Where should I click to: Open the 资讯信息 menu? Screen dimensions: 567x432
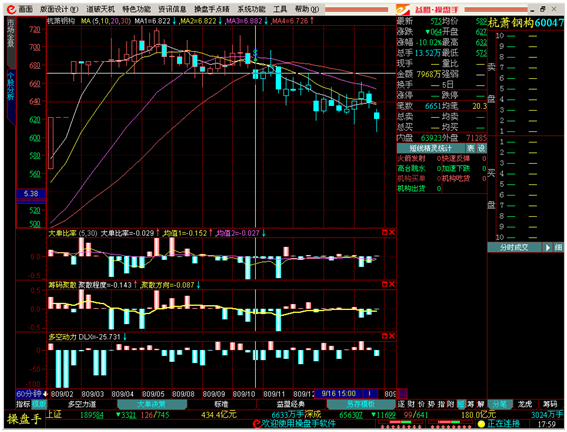tap(172, 9)
